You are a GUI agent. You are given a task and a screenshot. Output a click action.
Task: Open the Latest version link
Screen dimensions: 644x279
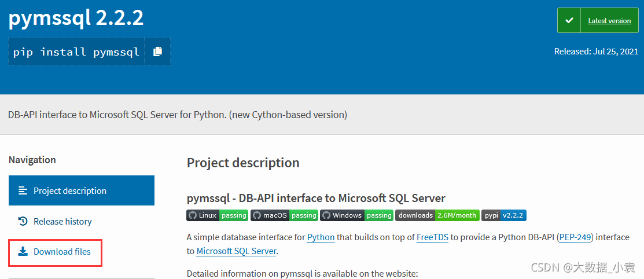pyautogui.click(x=609, y=20)
